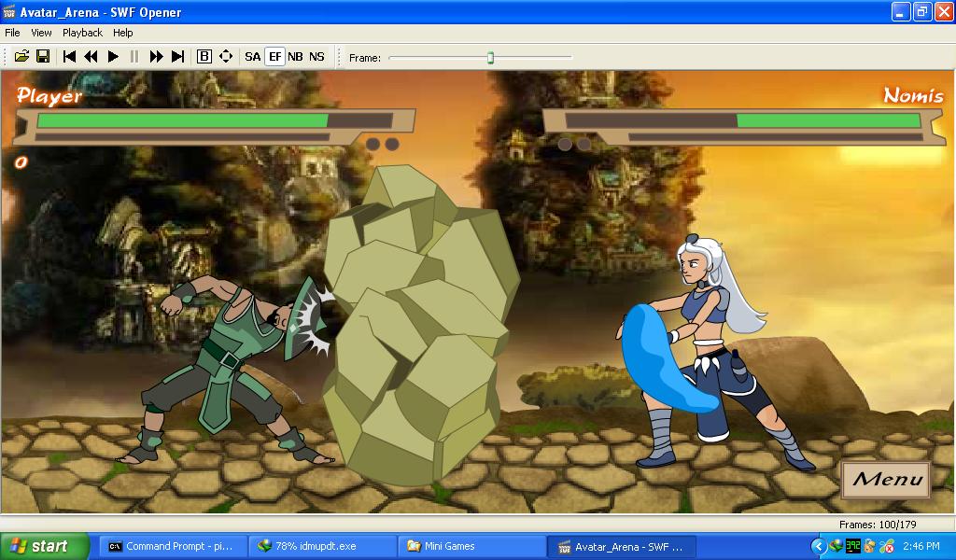Switch to the 78% idmupdt.exe taskbar item

(x=322, y=547)
